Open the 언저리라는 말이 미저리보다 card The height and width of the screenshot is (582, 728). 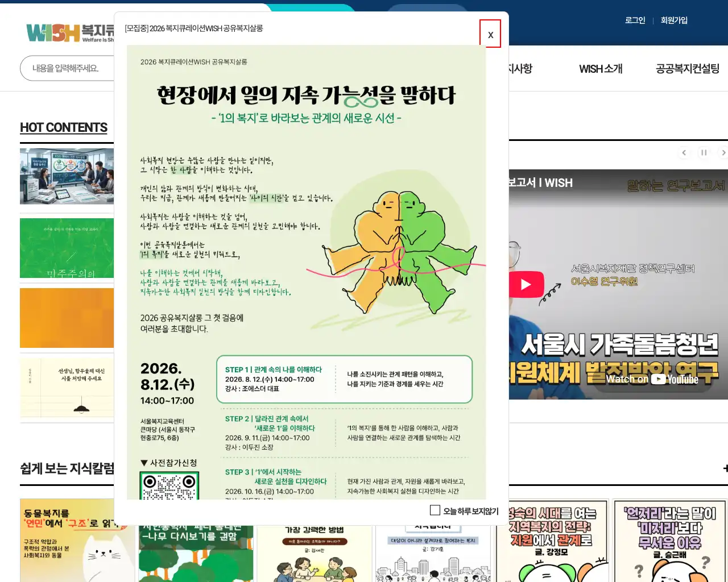671,541
